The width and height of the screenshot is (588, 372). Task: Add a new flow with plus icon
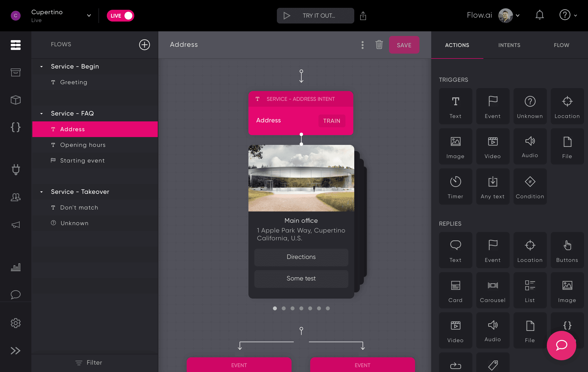click(145, 45)
